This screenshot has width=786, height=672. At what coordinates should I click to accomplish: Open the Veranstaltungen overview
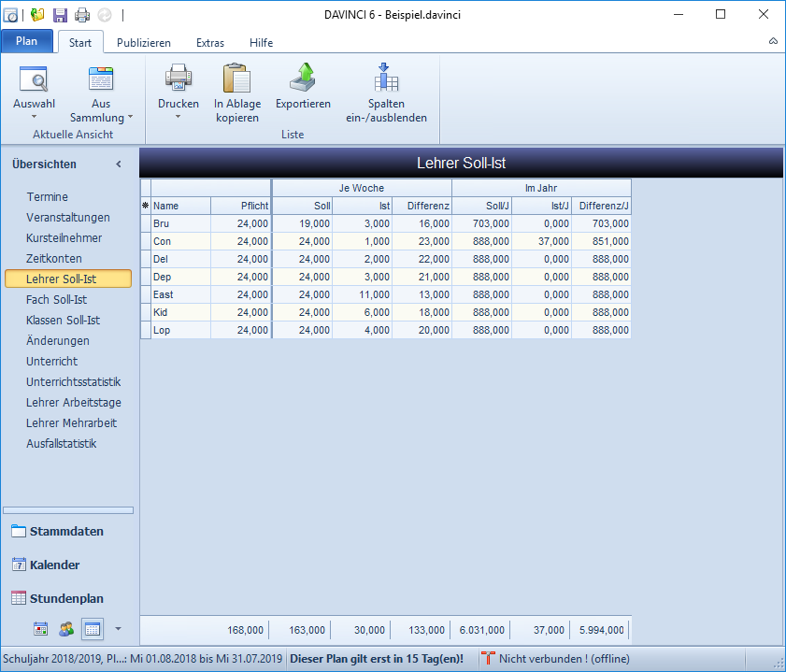[x=67, y=218]
